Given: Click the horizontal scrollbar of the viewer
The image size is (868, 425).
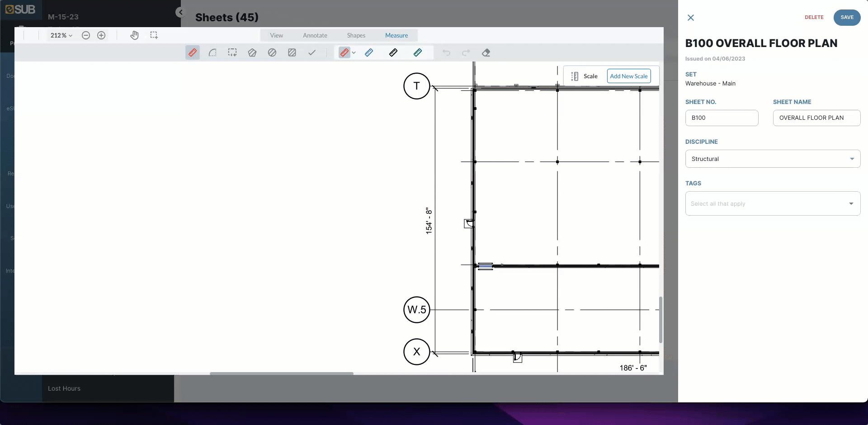Looking at the screenshot, I should 281,373.
